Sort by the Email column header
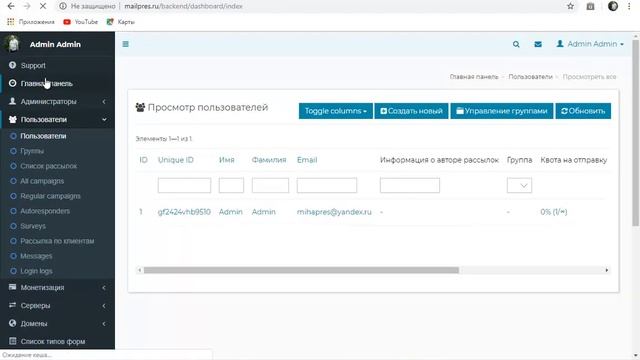640x360 pixels. click(x=307, y=160)
